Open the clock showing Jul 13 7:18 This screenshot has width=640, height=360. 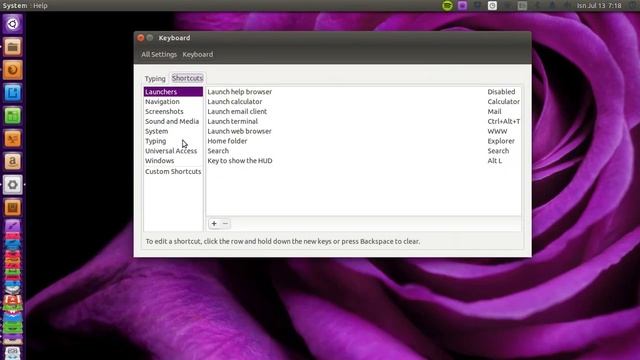click(599, 5)
